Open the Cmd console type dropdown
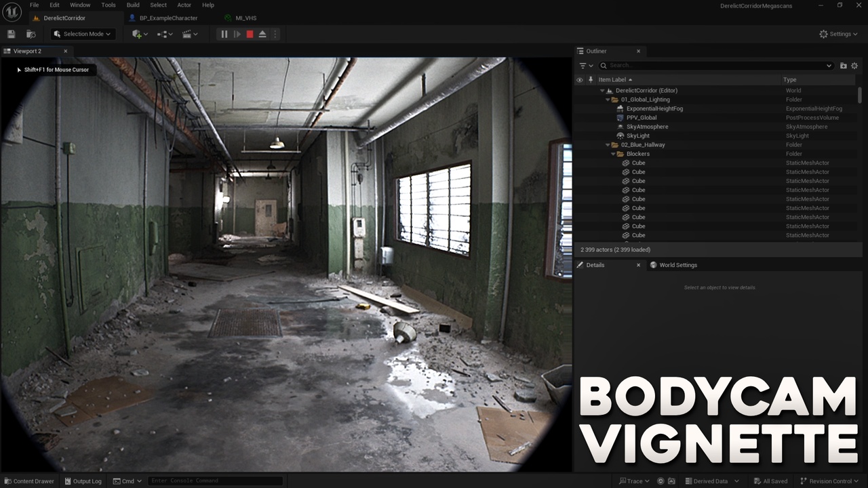 click(x=127, y=481)
